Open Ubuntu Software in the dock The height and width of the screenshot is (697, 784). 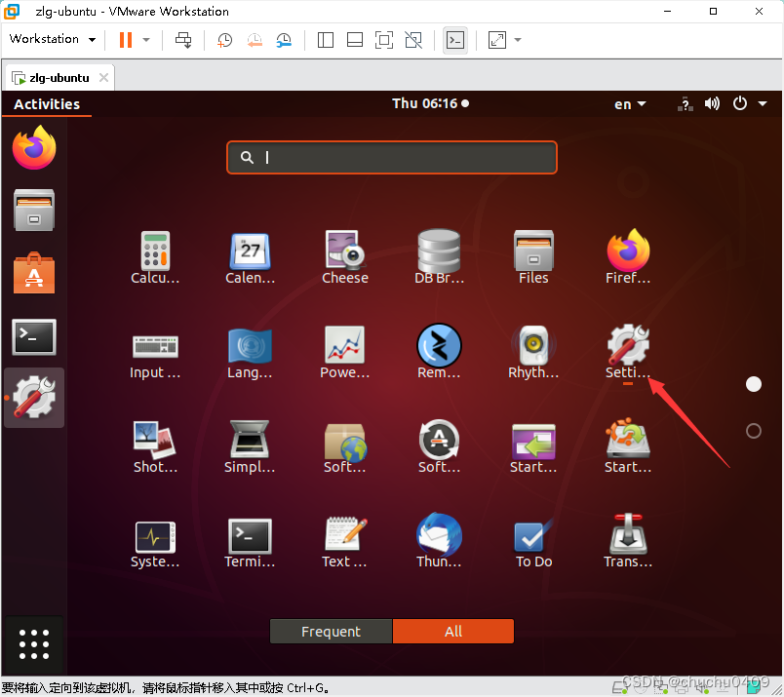[34, 273]
